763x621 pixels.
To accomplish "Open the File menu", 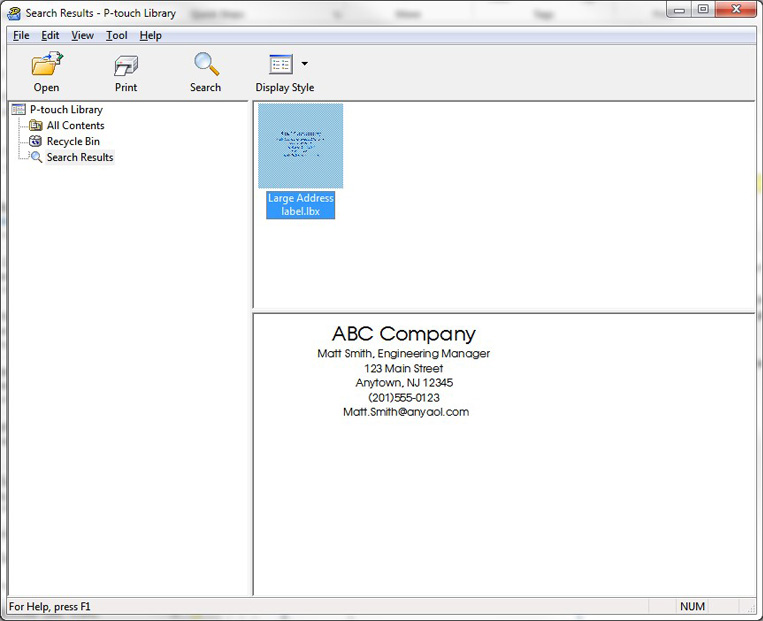I will point(21,36).
